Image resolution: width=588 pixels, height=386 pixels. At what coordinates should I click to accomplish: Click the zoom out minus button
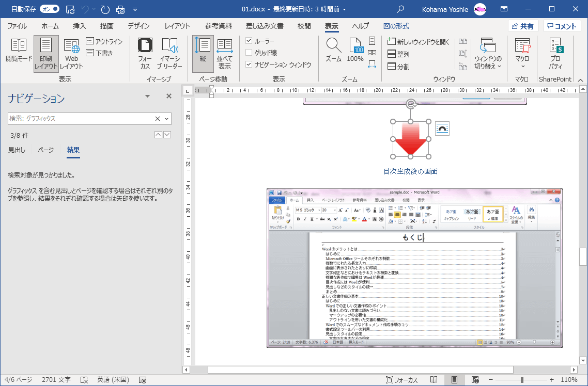click(x=490, y=380)
